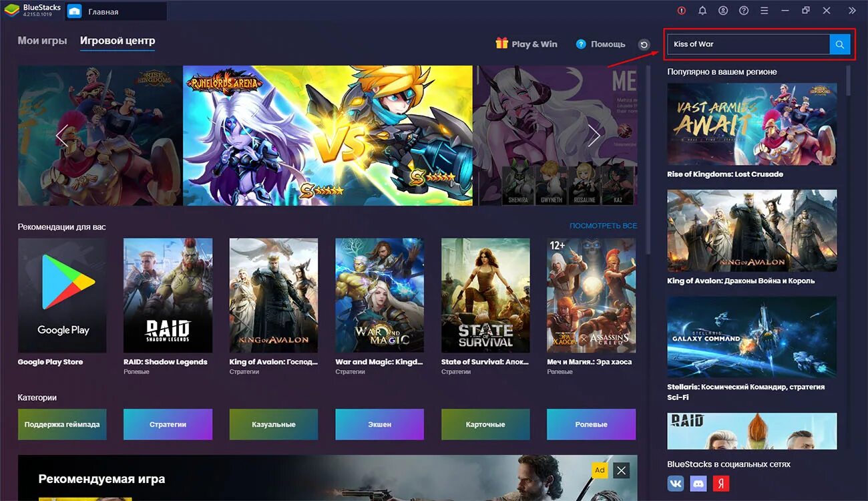Viewport: 868px width, 501px height.
Task: Open the account profile icon
Action: point(723,11)
